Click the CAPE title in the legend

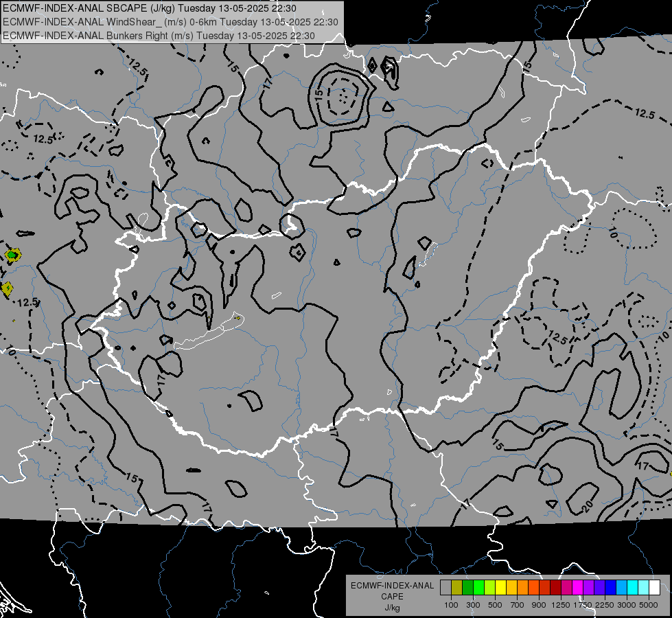tap(392, 596)
